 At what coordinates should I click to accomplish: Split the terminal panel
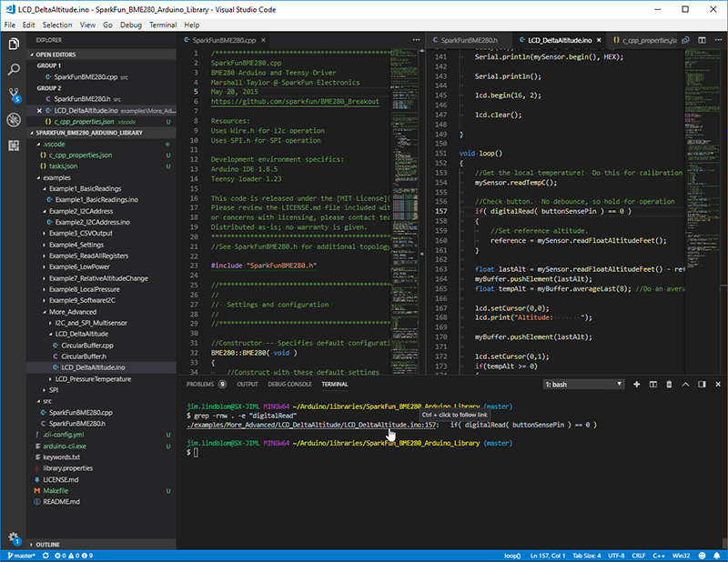[653, 384]
